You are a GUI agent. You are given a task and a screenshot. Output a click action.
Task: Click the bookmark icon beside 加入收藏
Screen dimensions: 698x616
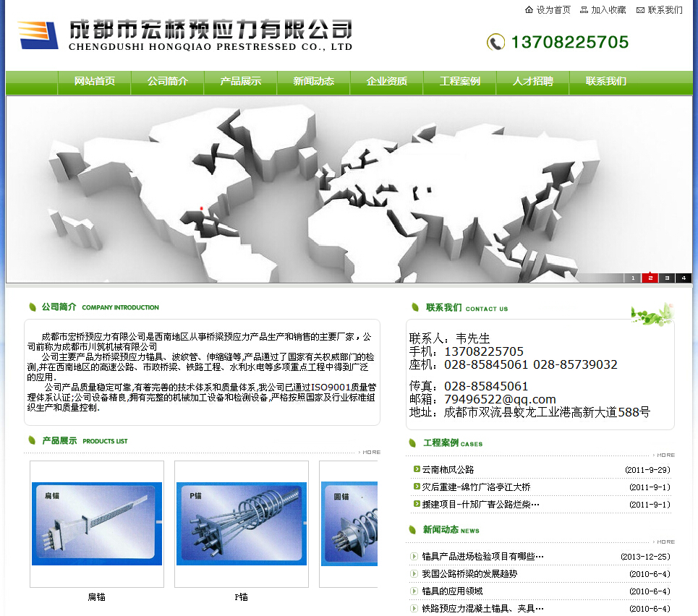click(584, 10)
